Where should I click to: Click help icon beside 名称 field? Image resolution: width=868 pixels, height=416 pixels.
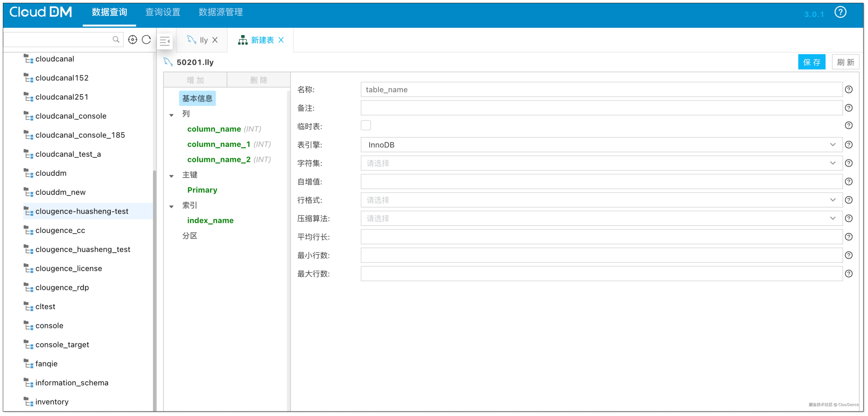tap(848, 90)
